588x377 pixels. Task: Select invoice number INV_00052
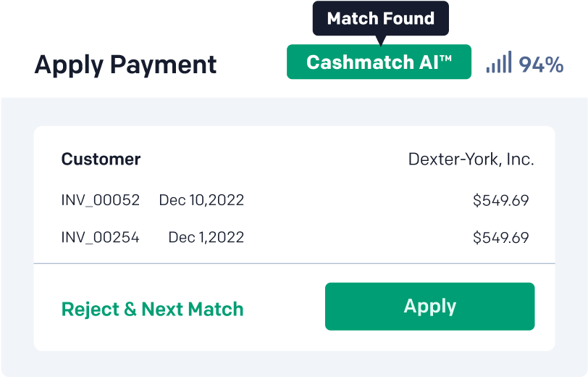click(x=100, y=200)
